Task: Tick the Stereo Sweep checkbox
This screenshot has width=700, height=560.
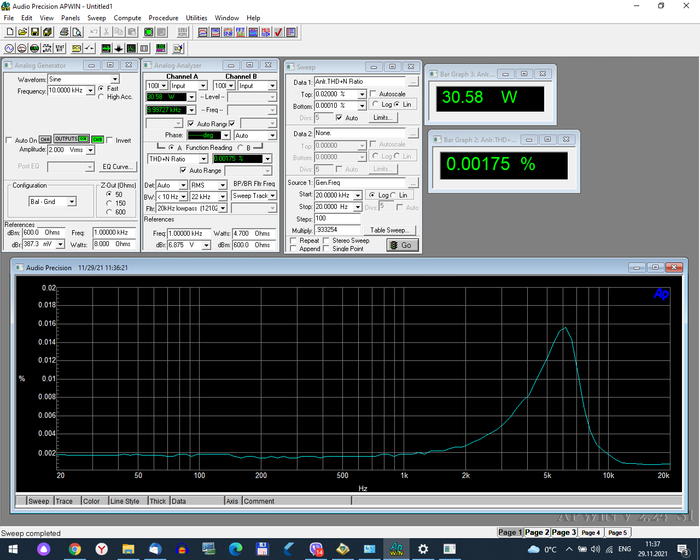Action: (327, 241)
